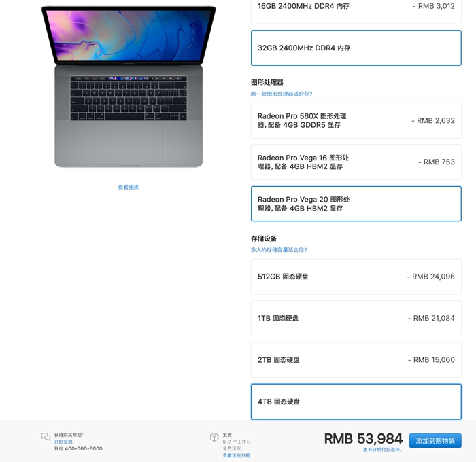Click the MacBook Pro product image
Image resolution: width=476 pixels, height=462 pixels.
129,86
